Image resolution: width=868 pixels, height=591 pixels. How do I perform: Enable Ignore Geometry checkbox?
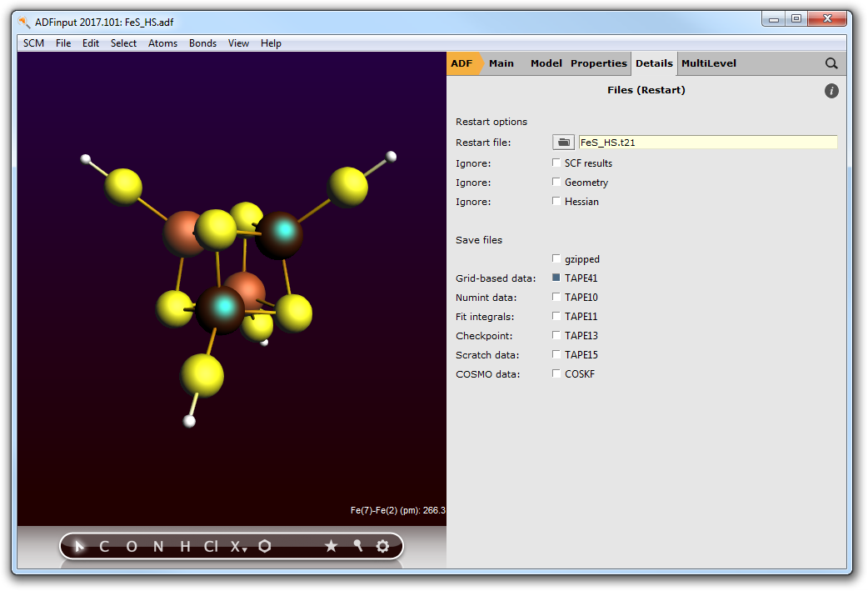click(x=556, y=182)
